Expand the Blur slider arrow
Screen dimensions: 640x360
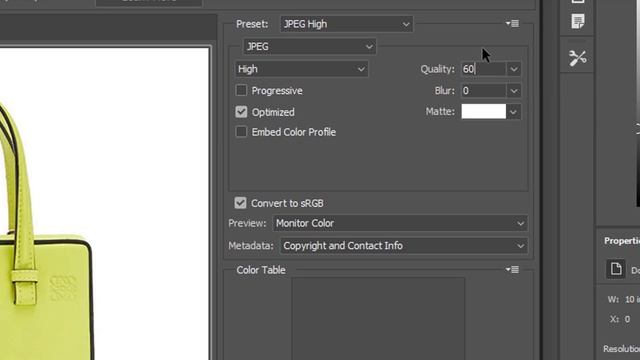click(513, 91)
